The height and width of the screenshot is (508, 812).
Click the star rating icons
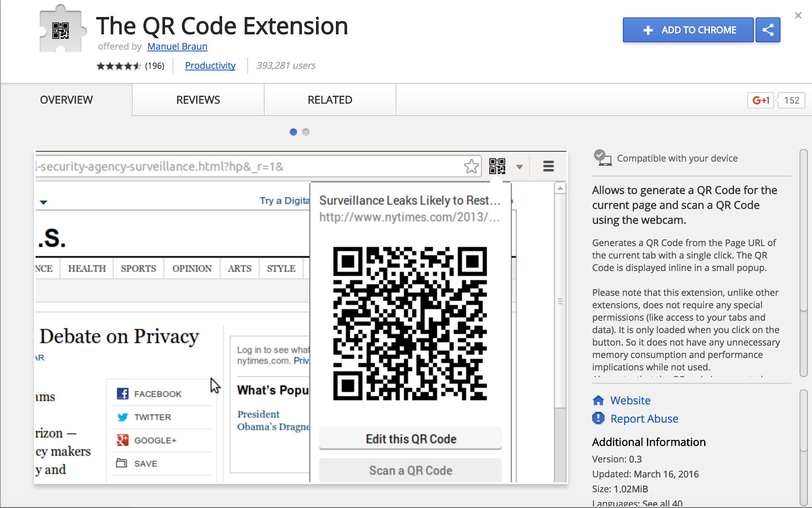tap(119, 66)
